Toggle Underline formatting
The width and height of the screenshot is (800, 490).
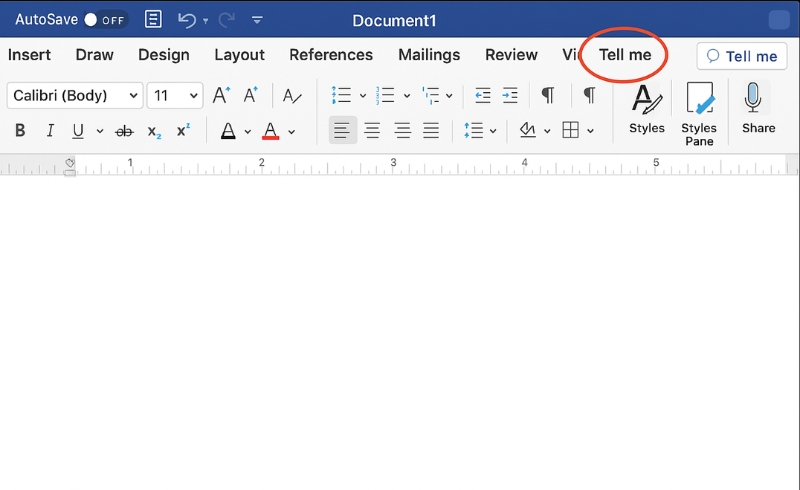78,131
